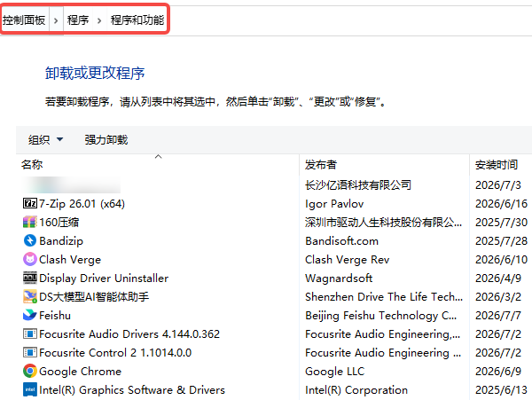
Task: Open the 组织 dropdown menu
Action: (x=46, y=140)
